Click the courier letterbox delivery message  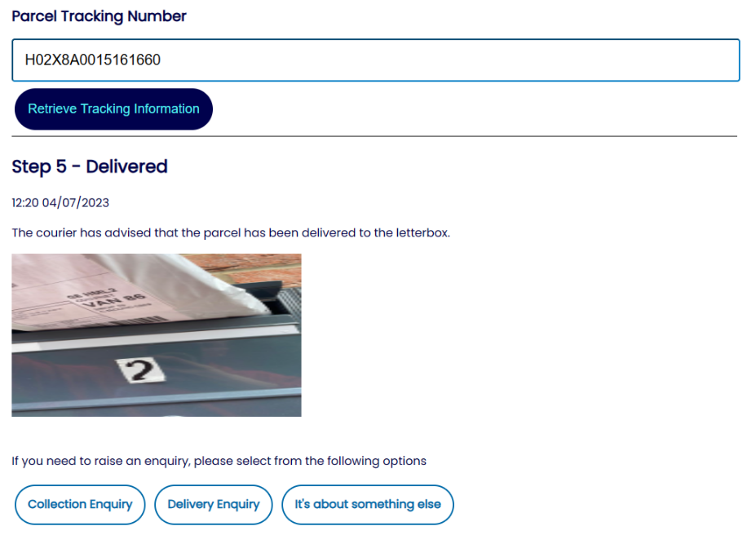(x=231, y=232)
